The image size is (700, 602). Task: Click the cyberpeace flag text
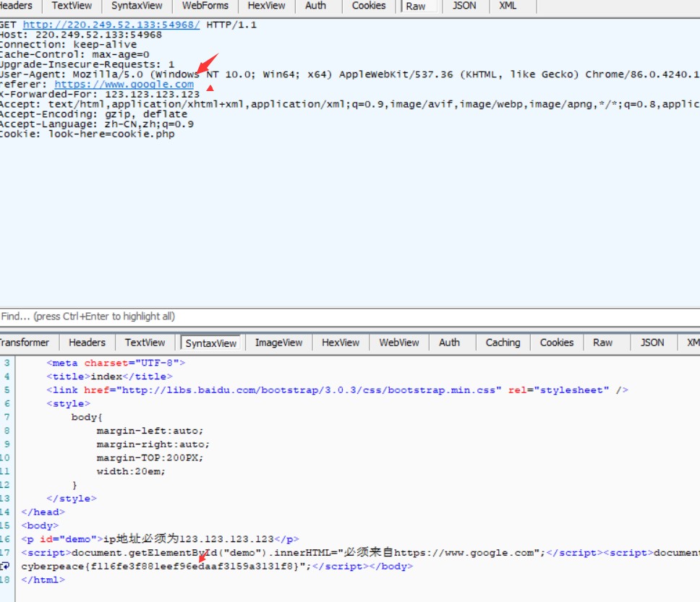tap(159, 567)
